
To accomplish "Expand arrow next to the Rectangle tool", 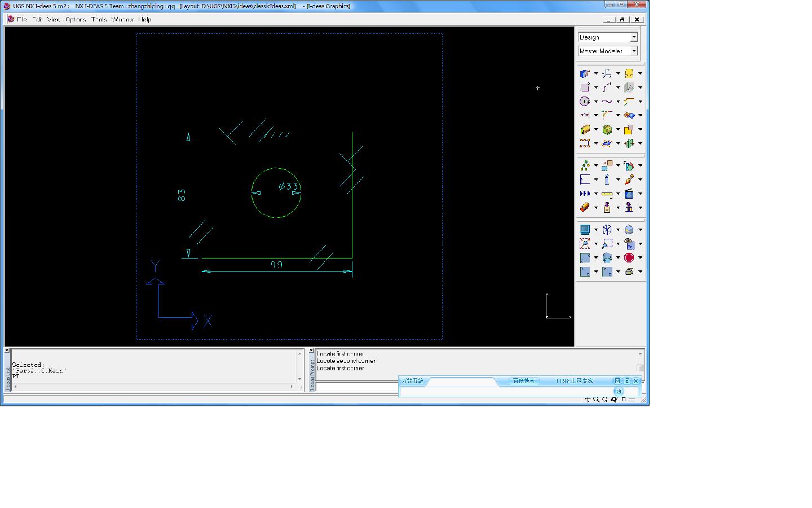I will (x=596, y=87).
